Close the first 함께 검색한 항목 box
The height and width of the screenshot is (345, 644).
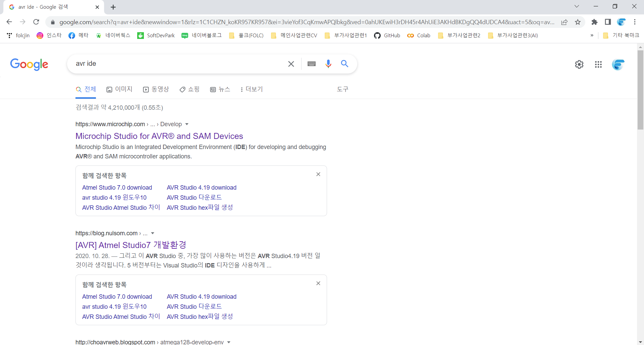[318, 174]
